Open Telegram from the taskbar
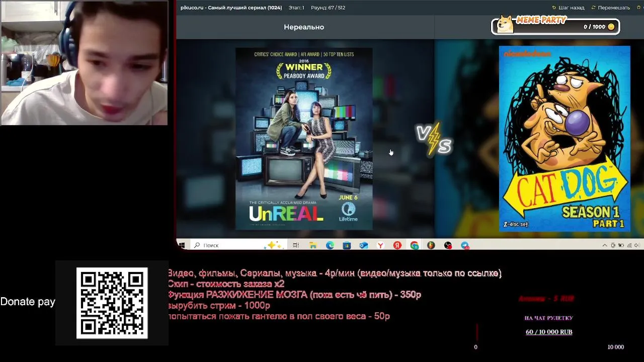The image size is (644, 362). [465, 245]
